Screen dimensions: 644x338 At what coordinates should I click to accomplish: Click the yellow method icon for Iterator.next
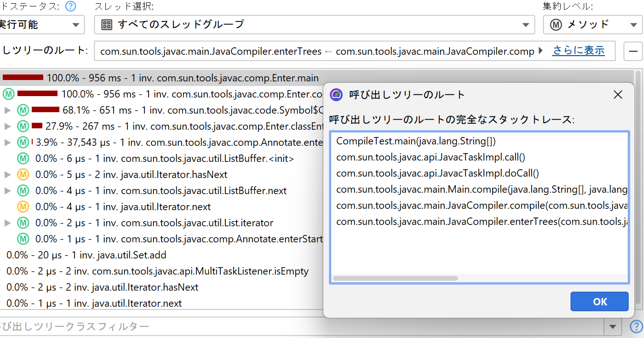[x=23, y=207]
